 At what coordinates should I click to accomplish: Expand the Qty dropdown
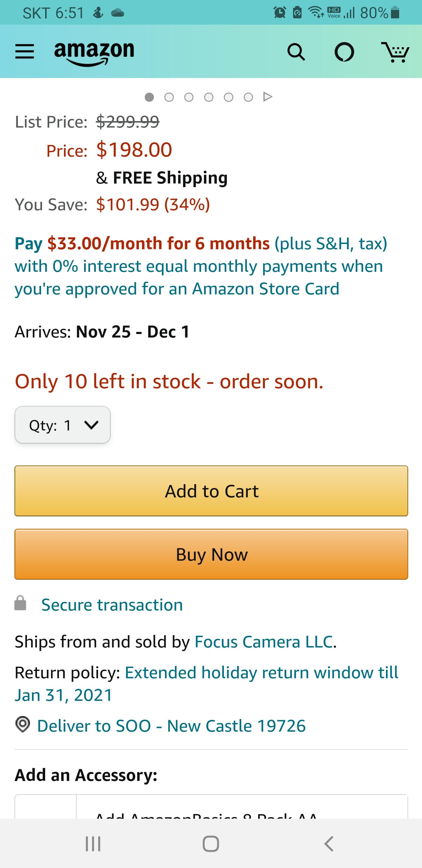63,425
